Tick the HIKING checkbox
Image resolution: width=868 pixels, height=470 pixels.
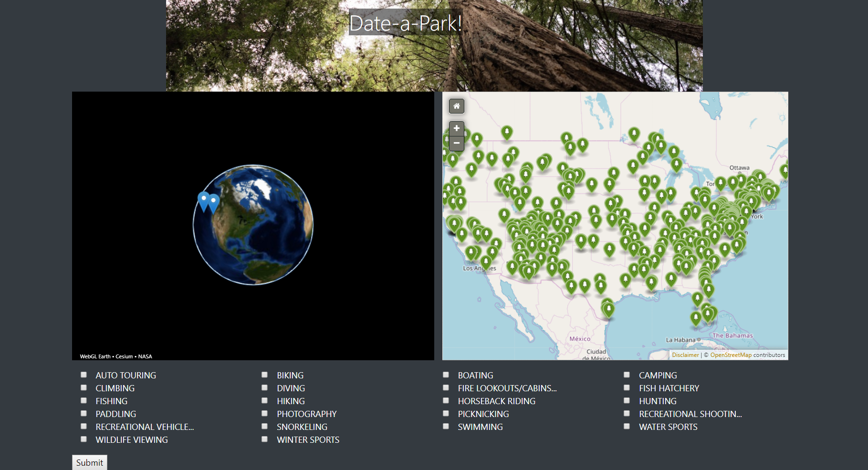point(264,401)
